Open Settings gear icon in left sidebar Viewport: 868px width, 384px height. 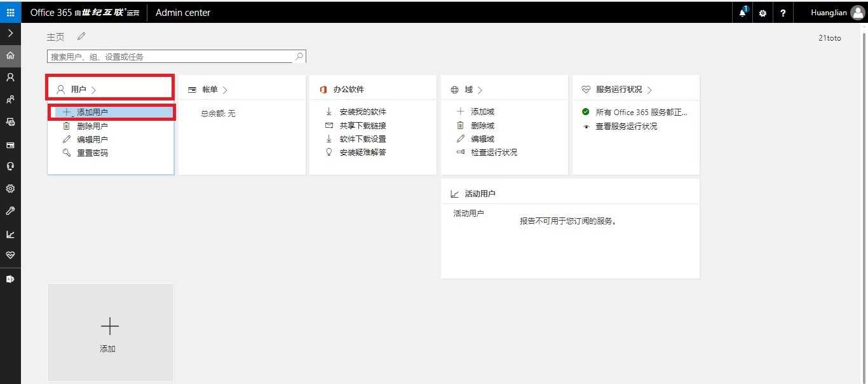click(x=10, y=189)
